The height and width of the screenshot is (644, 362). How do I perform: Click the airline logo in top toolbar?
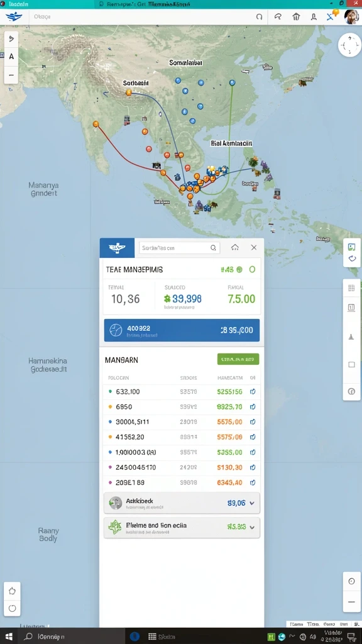(14, 17)
